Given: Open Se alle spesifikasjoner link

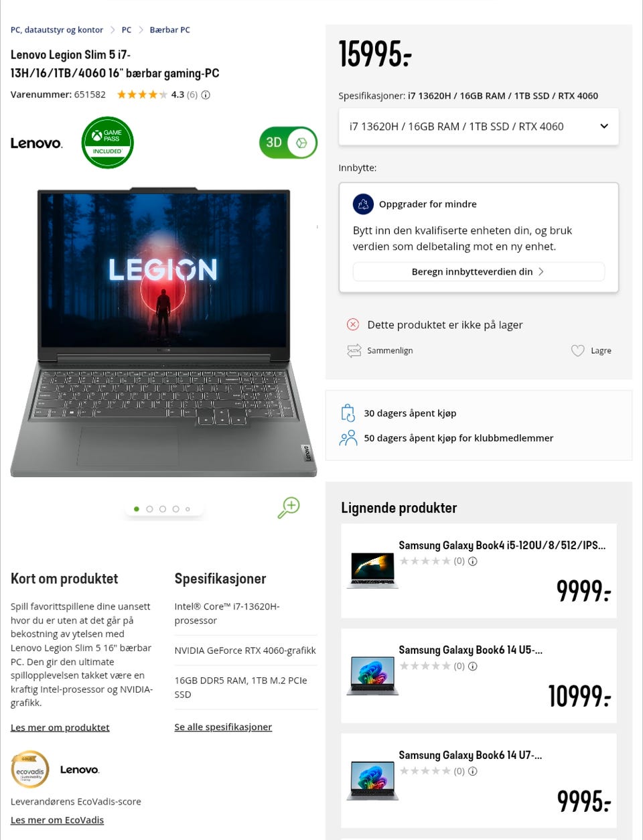Looking at the screenshot, I should 223,727.
